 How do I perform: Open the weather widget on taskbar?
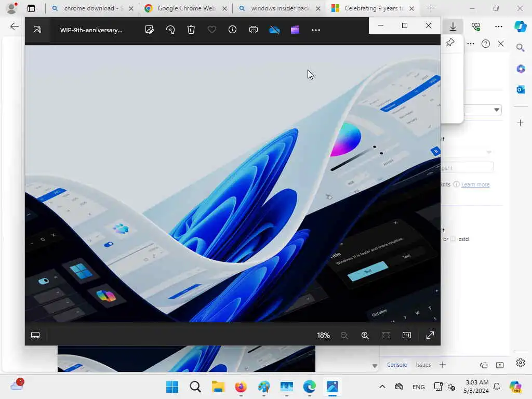[x=17, y=385]
